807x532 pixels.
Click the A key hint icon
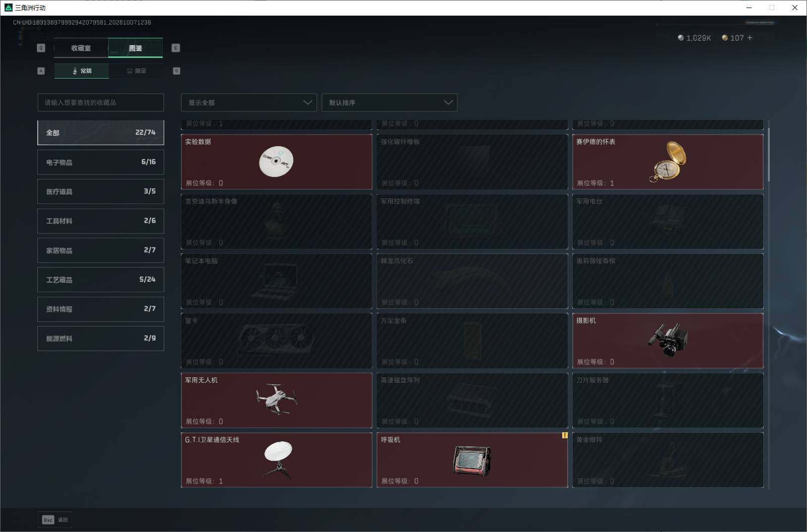41,71
